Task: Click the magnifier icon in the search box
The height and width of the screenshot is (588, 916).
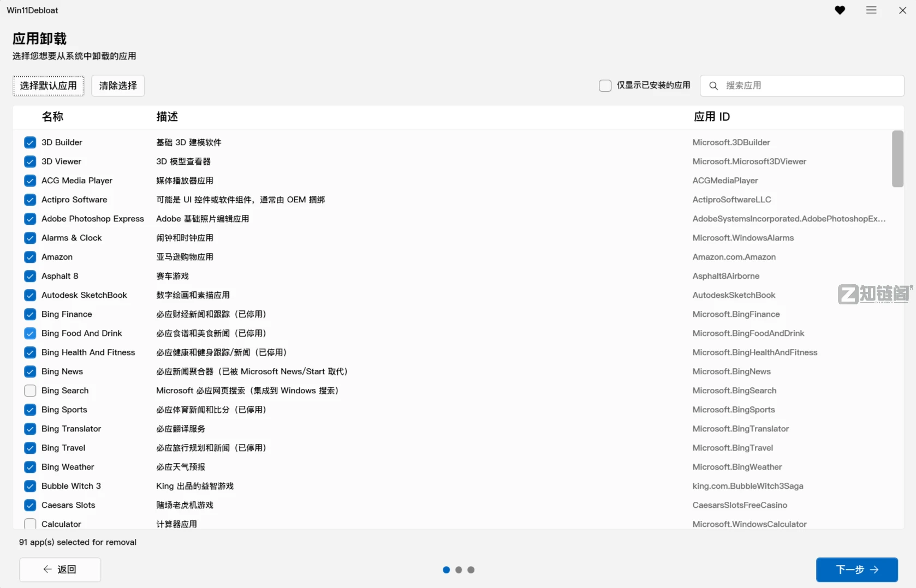Action: tap(714, 85)
